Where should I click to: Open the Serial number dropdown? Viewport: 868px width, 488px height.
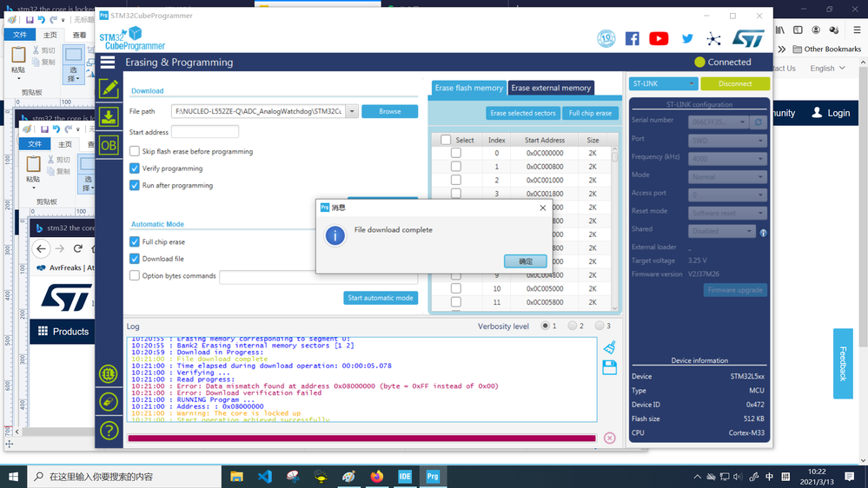[719, 122]
